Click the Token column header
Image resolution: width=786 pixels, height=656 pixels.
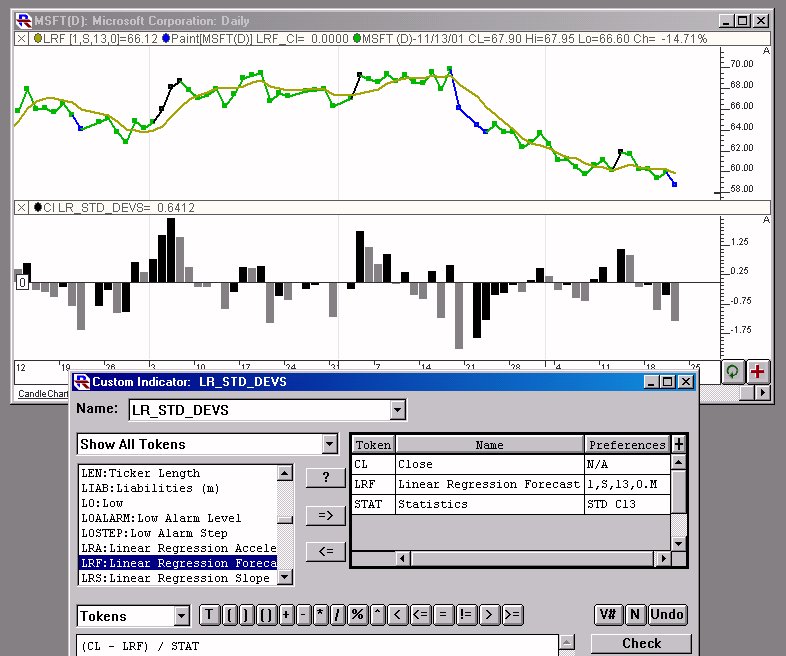[x=373, y=445]
